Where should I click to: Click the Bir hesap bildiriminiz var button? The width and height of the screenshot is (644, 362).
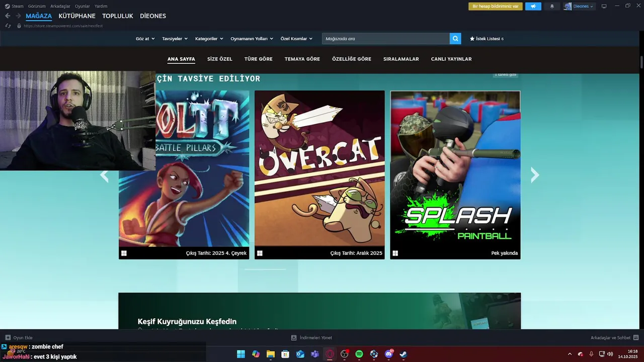tap(495, 7)
